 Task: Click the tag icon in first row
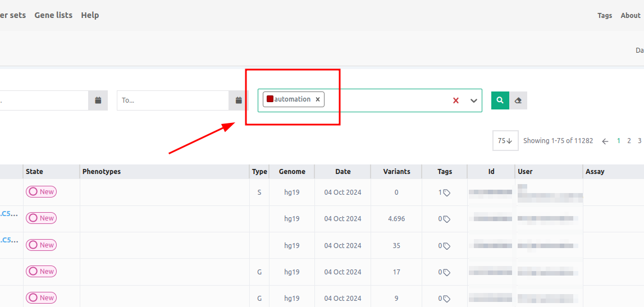[447, 193]
